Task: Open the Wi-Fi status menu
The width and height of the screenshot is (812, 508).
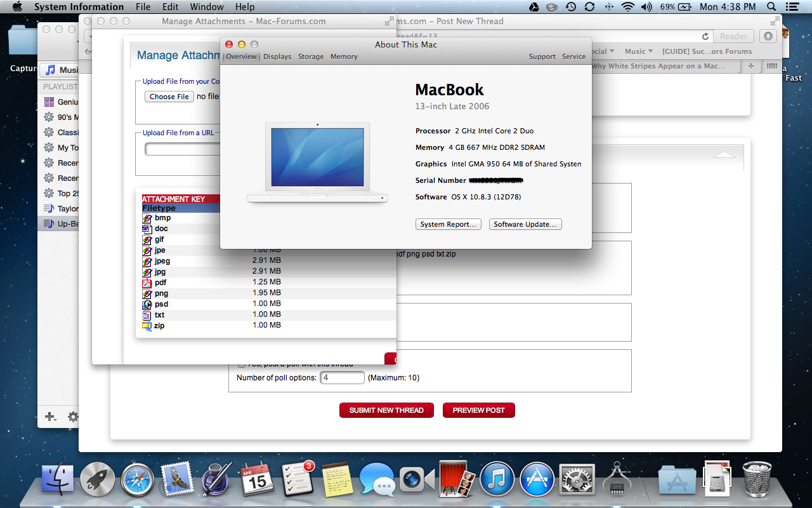Action: [x=628, y=7]
